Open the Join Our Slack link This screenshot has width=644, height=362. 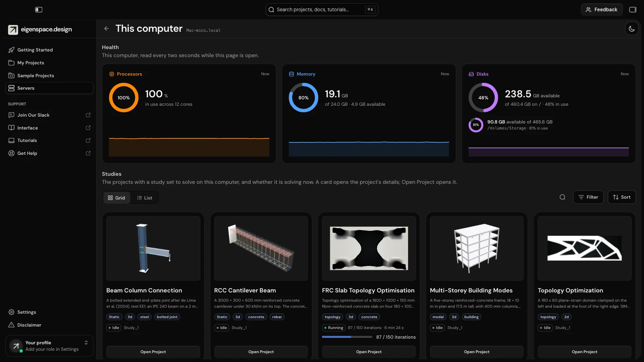(49, 115)
